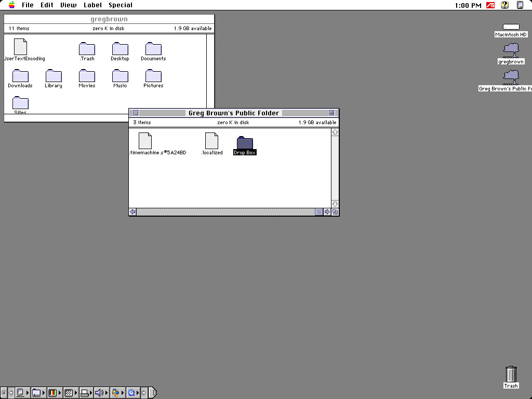The image size is (532, 399).
Task: Open the Printer selector Control Strip module
Action: 87,393
